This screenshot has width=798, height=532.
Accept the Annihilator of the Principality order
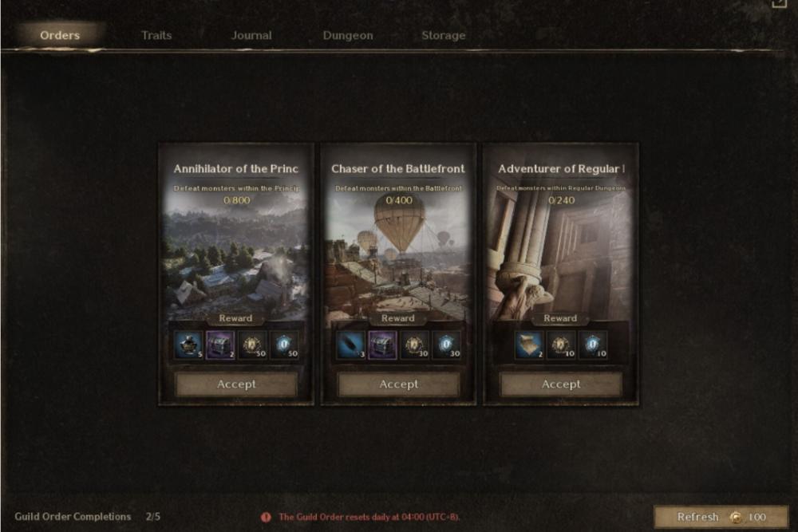click(x=236, y=384)
